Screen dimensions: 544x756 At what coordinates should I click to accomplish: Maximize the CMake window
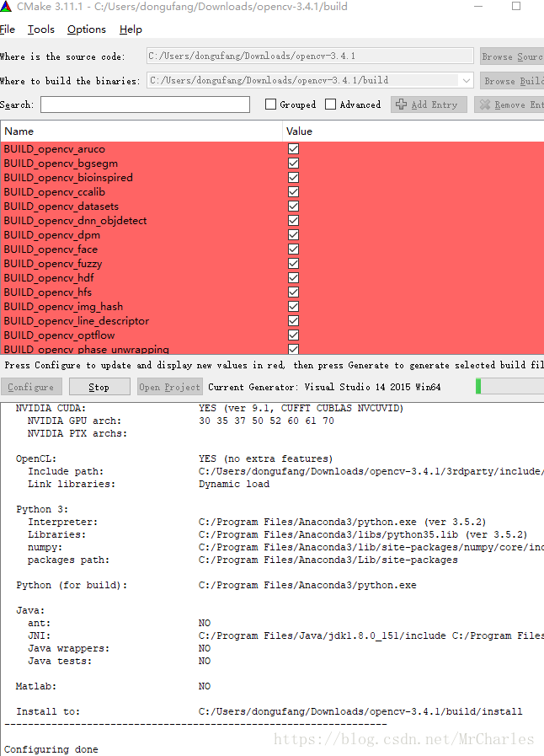[516, 6]
